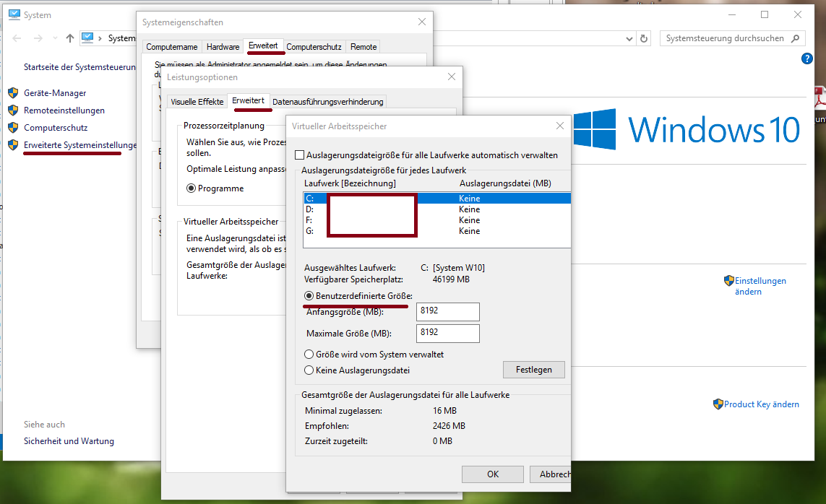The image size is (826, 504).
Task: Switch to Visuelle Effekte tab
Action: point(197,102)
